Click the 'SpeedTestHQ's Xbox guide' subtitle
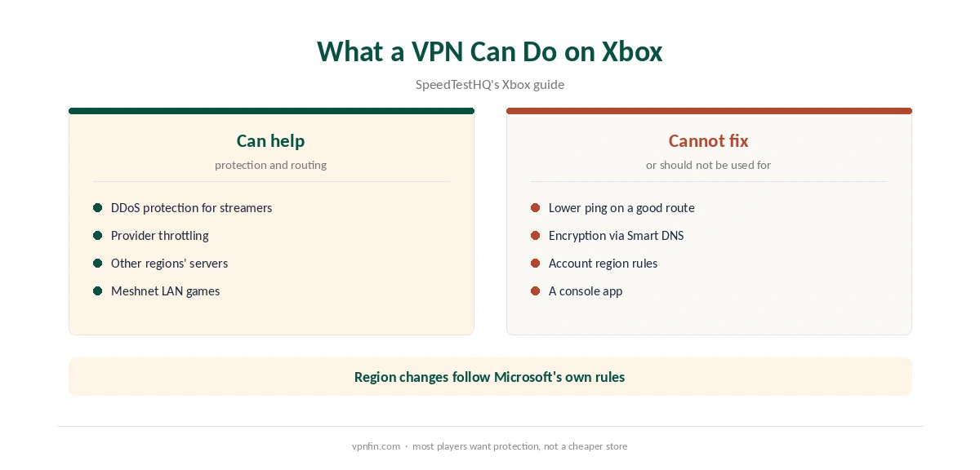 (x=490, y=84)
